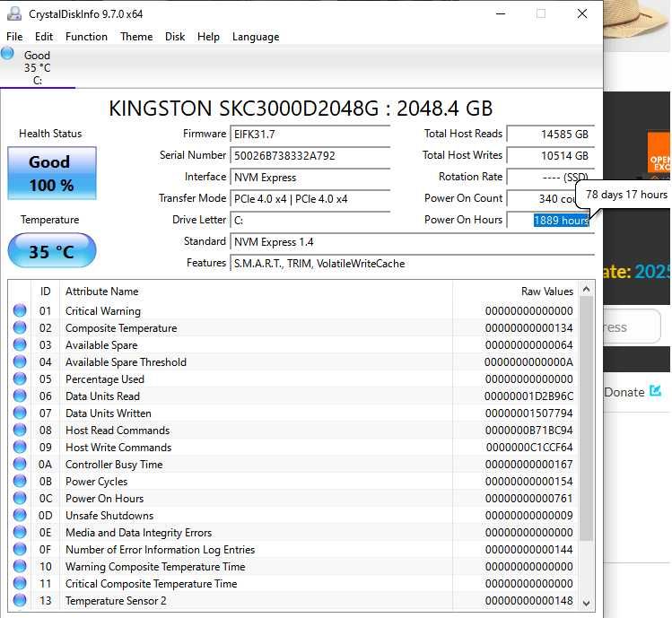Click the Raw Values column header
The height and width of the screenshot is (618, 672).
pos(515,292)
